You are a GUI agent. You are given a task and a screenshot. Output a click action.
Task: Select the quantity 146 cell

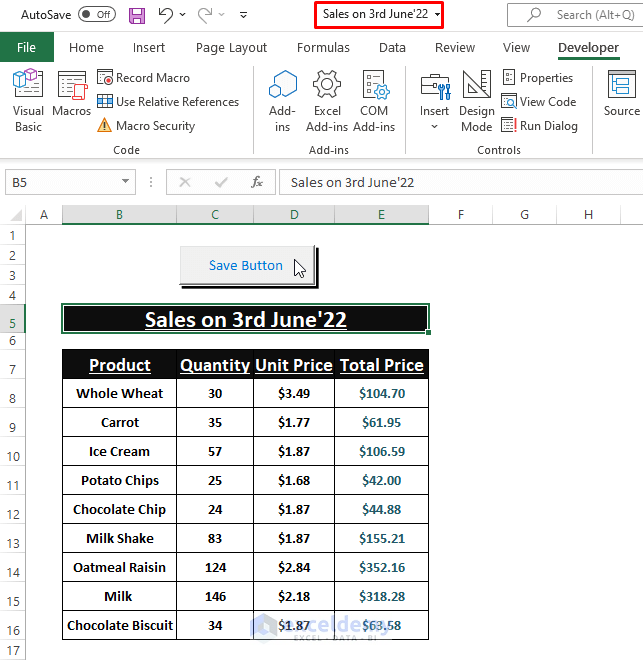(215, 596)
